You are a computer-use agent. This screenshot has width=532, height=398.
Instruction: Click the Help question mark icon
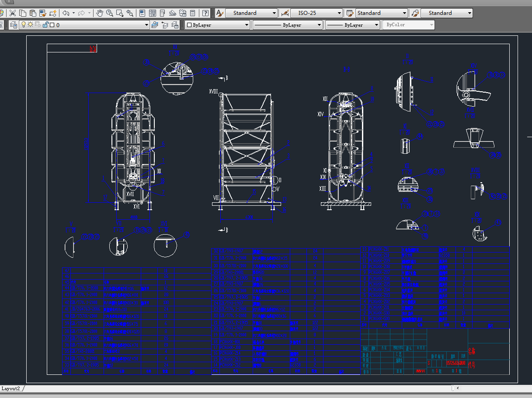205,13
